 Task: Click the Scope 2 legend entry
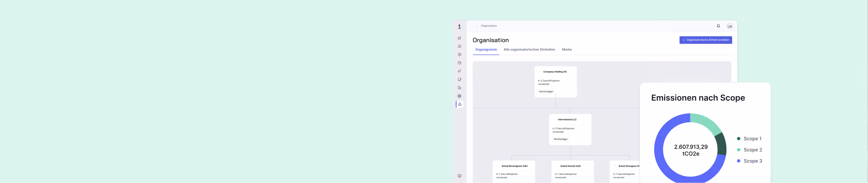coord(750,150)
